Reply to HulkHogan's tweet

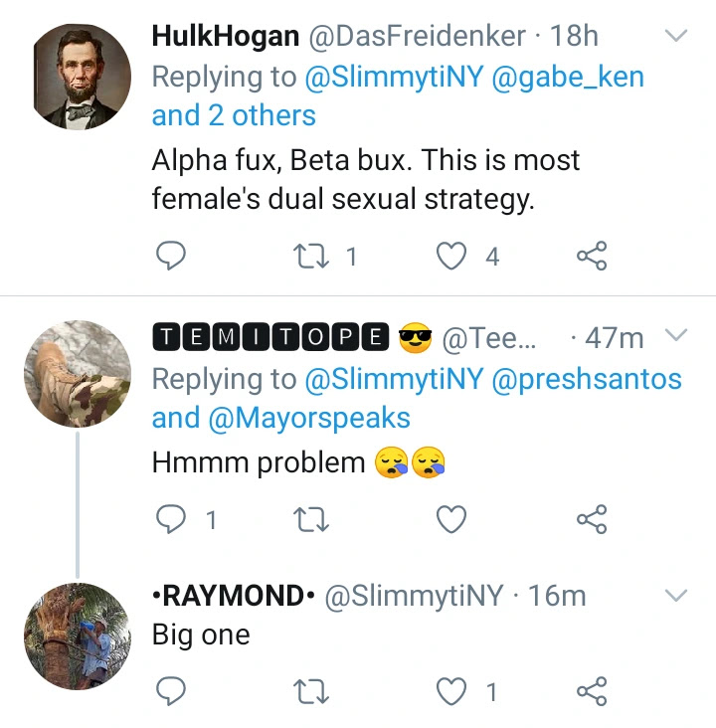(x=172, y=257)
